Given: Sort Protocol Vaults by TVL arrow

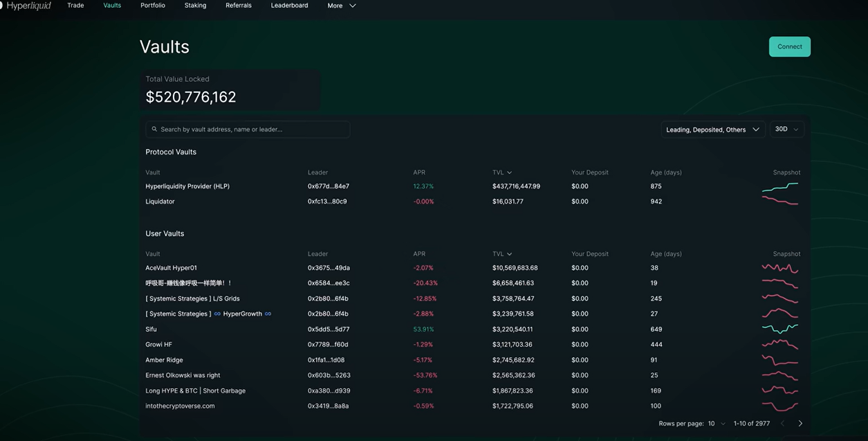Looking at the screenshot, I should coord(510,172).
